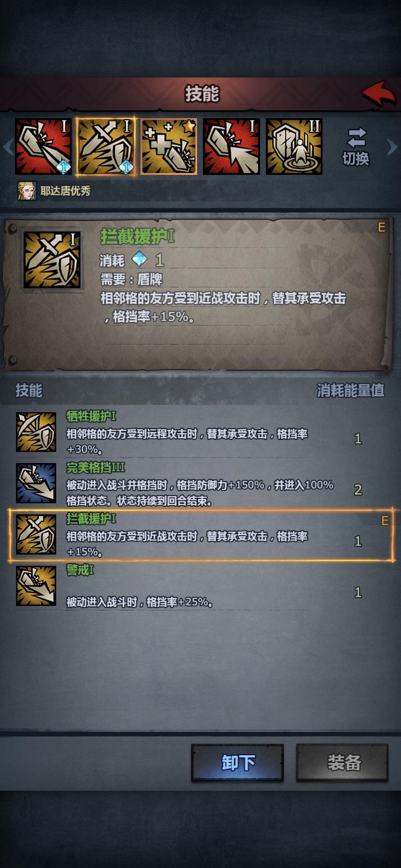Click the 装备 equip button
This screenshot has height=868, width=401.
click(343, 762)
